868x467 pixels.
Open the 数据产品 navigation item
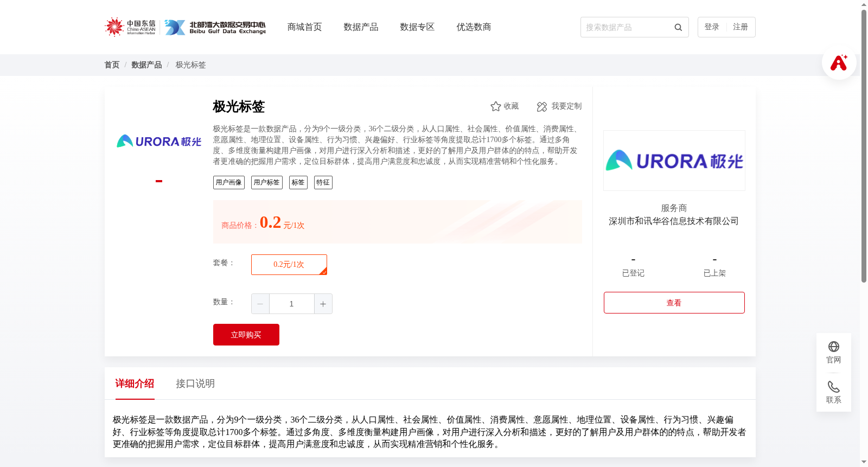click(x=361, y=27)
